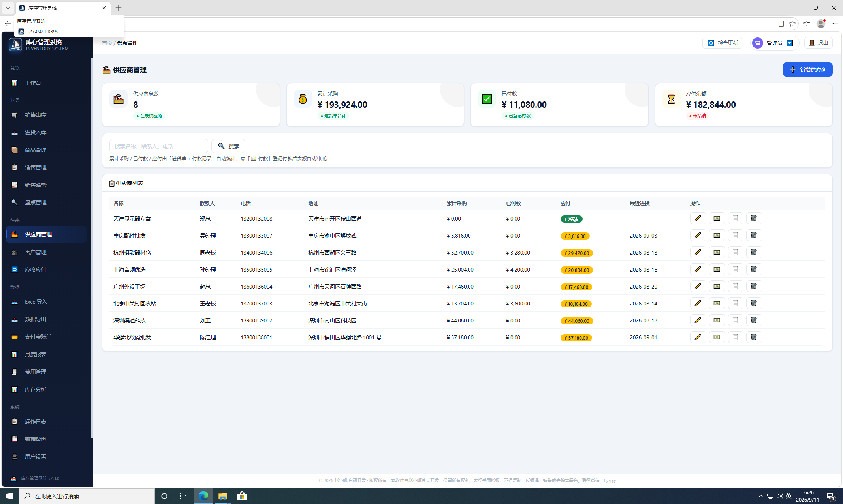Viewport: 843px width, 504px height.
Task: Open the 工作台 dashboard menu
Action: point(46,83)
